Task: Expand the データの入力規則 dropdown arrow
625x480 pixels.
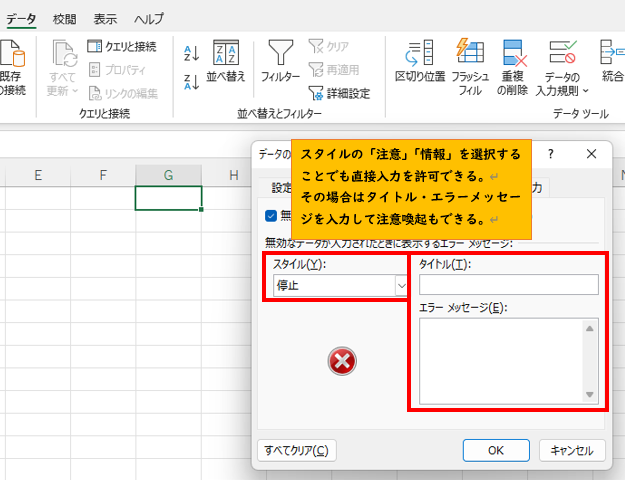Action: pos(586,91)
